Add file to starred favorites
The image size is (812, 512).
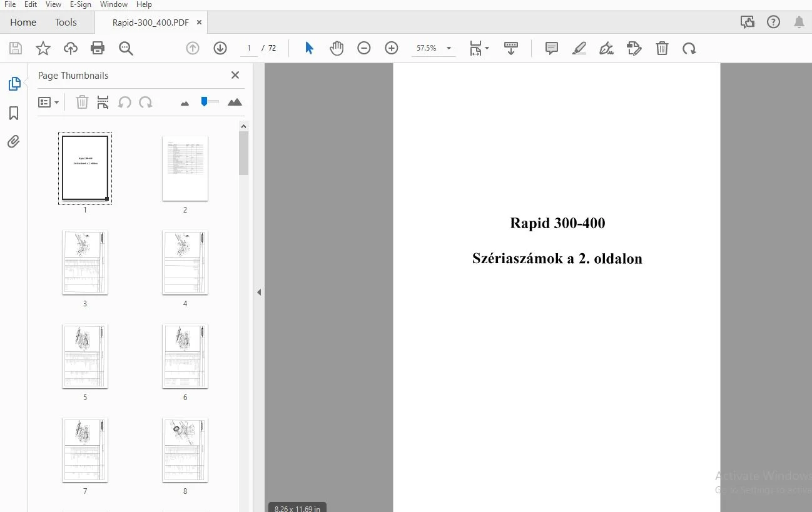[x=43, y=48]
